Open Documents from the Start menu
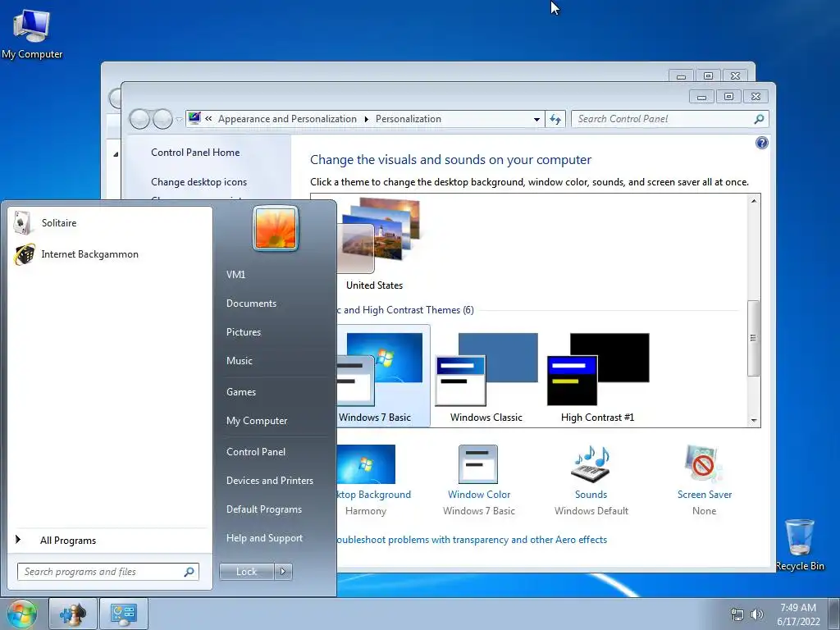 [x=251, y=304]
